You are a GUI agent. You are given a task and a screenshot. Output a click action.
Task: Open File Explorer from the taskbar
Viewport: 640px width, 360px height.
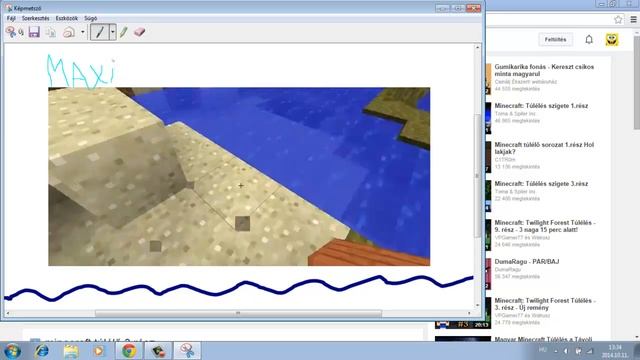[71, 351]
